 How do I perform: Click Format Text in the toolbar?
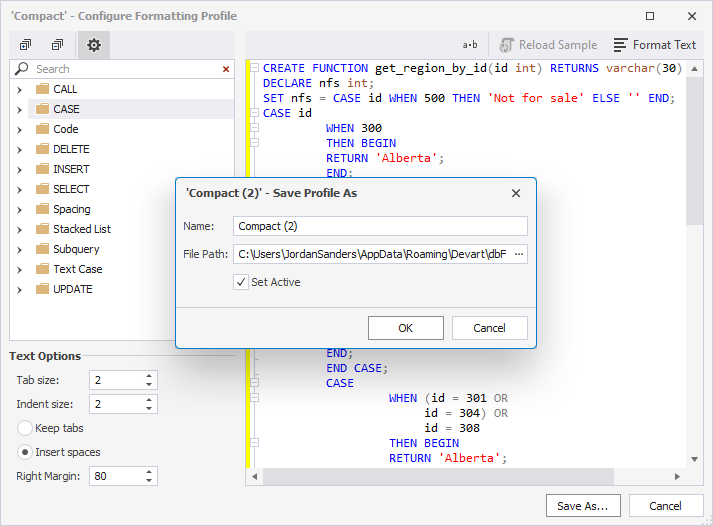[655, 45]
